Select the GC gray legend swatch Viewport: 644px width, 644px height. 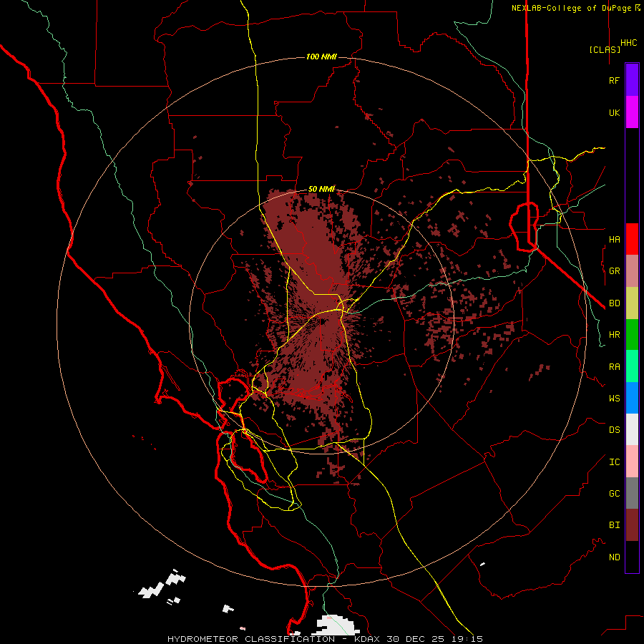(x=632, y=493)
